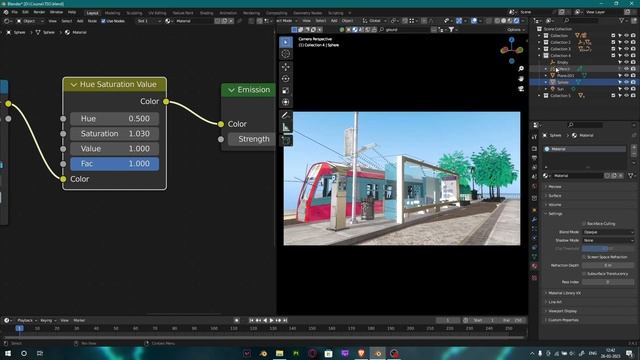Click the timeline play button

(x=271, y=320)
